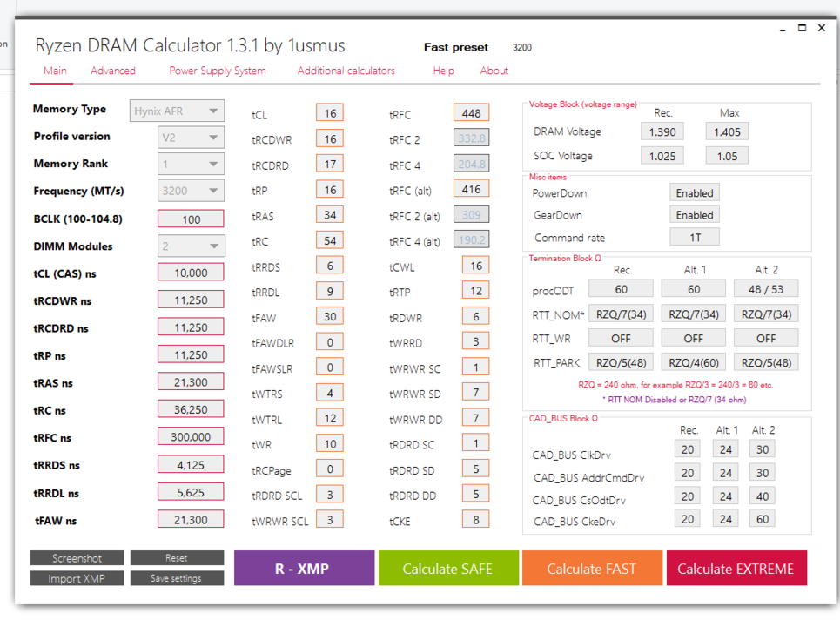This screenshot has width=840, height=627.
Task: Click Save settings button
Action: coord(177,578)
